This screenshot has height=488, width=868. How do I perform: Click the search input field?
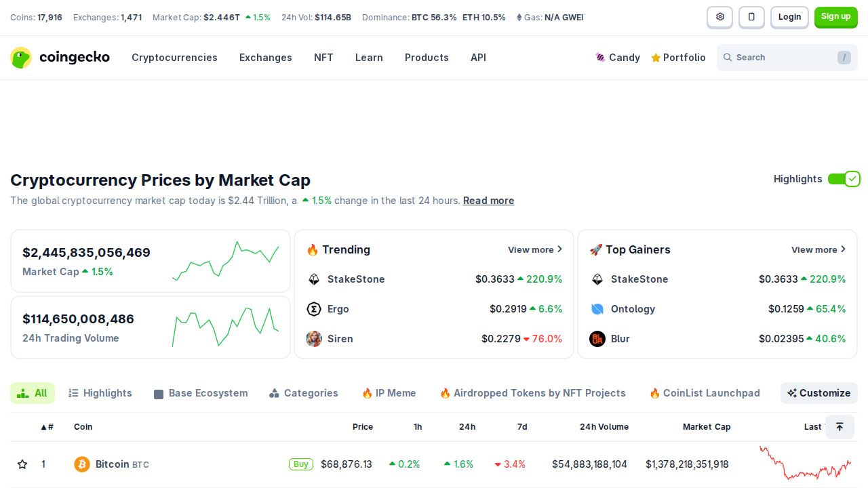point(787,58)
